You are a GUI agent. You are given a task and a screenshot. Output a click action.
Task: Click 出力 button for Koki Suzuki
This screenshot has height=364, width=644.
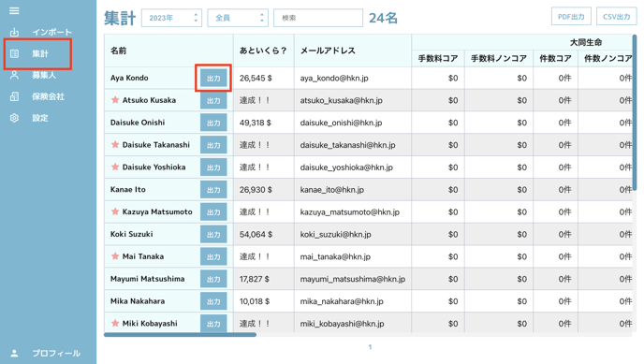coord(213,234)
